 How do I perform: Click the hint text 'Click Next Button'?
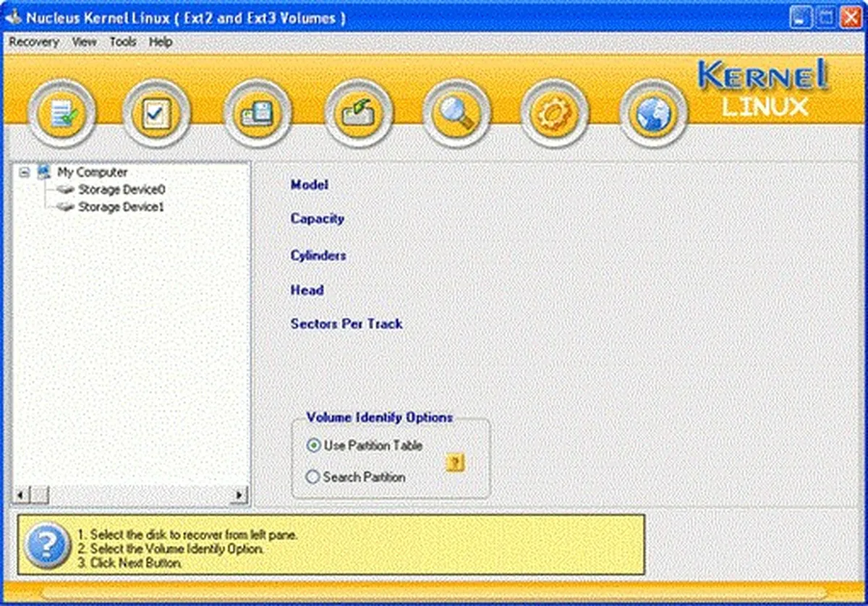[129, 563]
